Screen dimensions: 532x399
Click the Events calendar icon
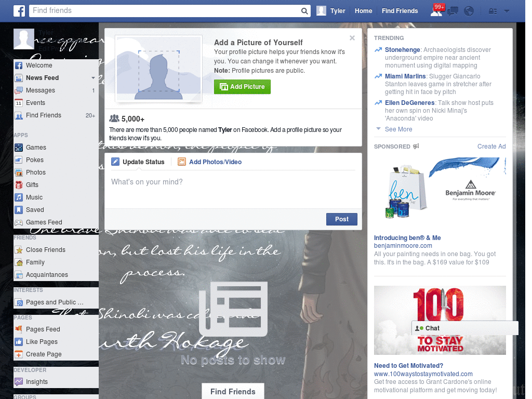tap(19, 103)
